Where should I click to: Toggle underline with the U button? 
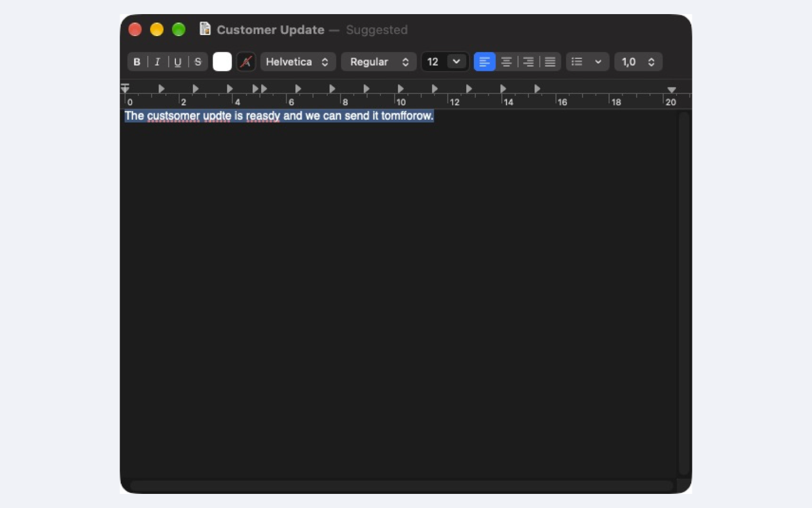178,62
